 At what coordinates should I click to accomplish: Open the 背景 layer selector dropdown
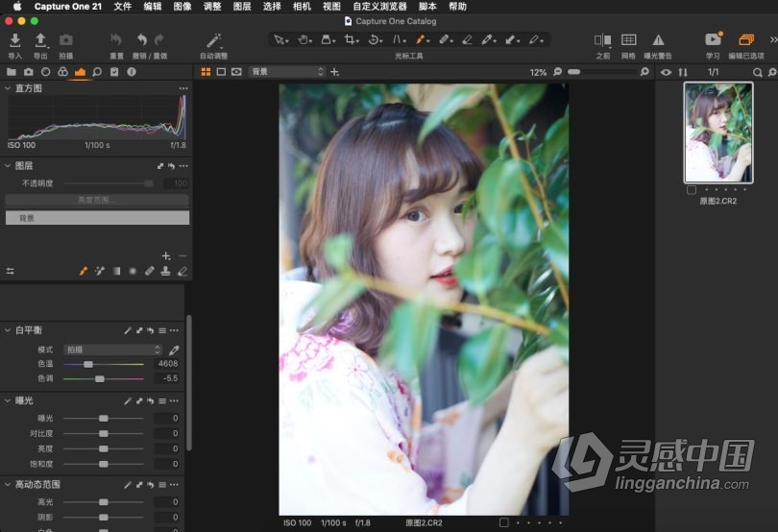pyautogui.click(x=287, y=72)
